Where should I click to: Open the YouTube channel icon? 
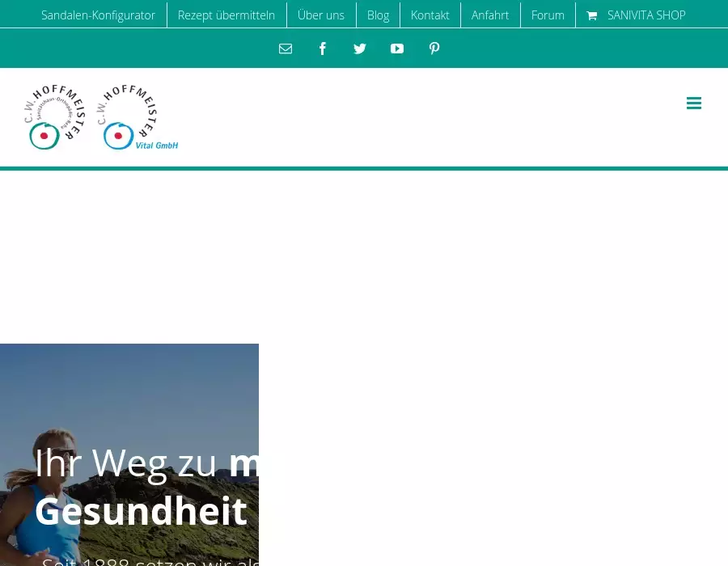coord(397,49)
